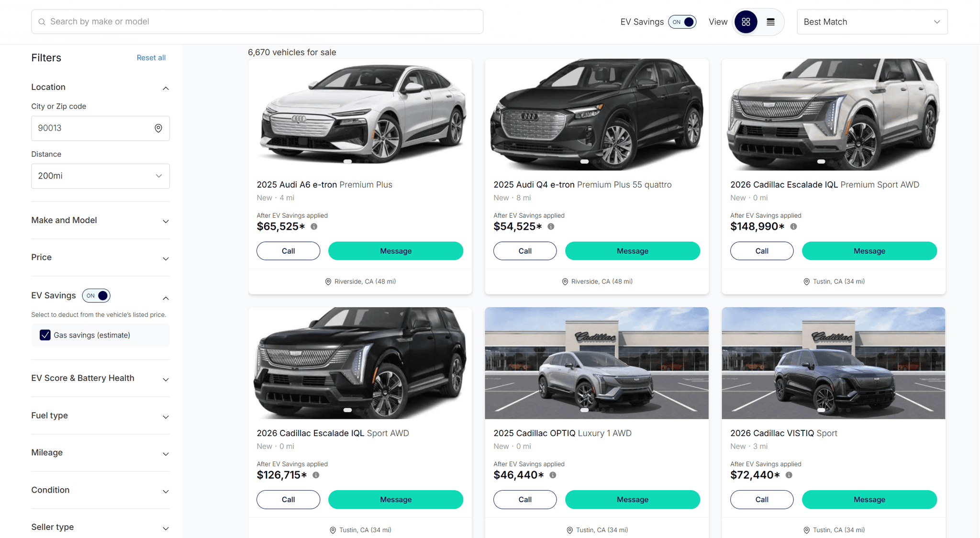The width and height of the screenshot is (980, 538).
Task: View price info icon for Cadillac OPTIQ
Action: tap(553, 475)
